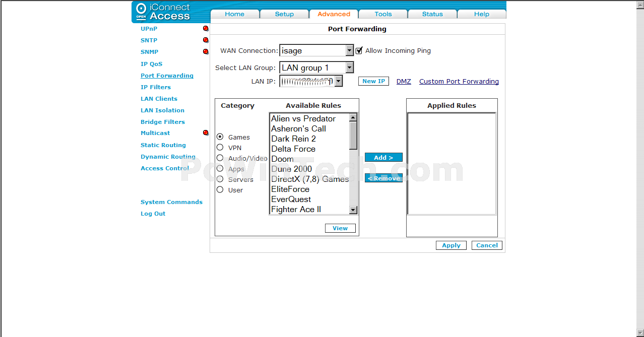644x337 pixels.
Task: Click the Add > button
Action: (383, 157)
